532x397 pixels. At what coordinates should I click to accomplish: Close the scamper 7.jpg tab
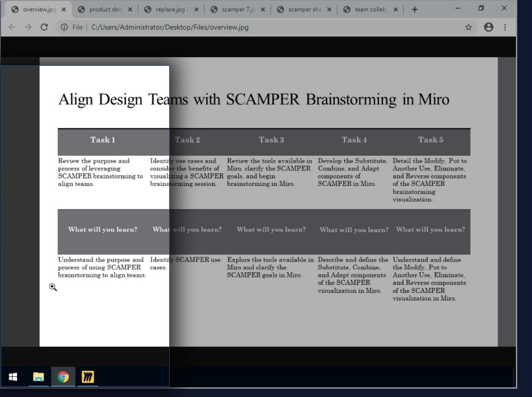pos(263,10)
